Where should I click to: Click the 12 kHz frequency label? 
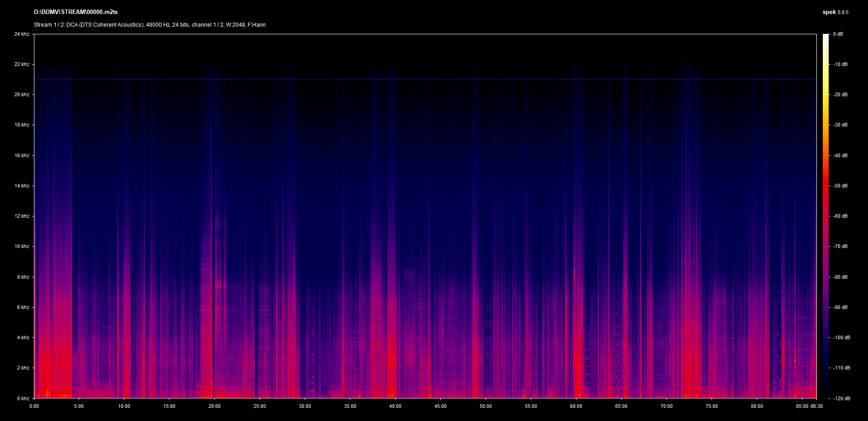22,216
